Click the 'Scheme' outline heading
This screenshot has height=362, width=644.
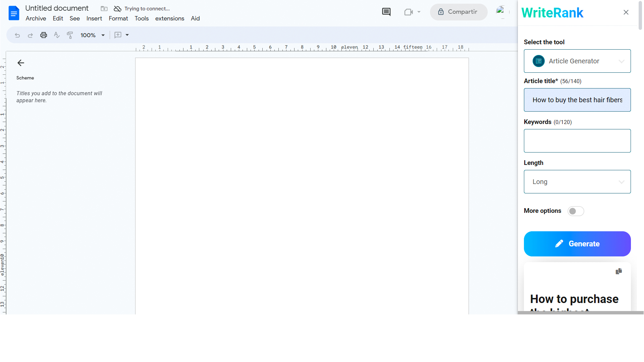[25, 78]
